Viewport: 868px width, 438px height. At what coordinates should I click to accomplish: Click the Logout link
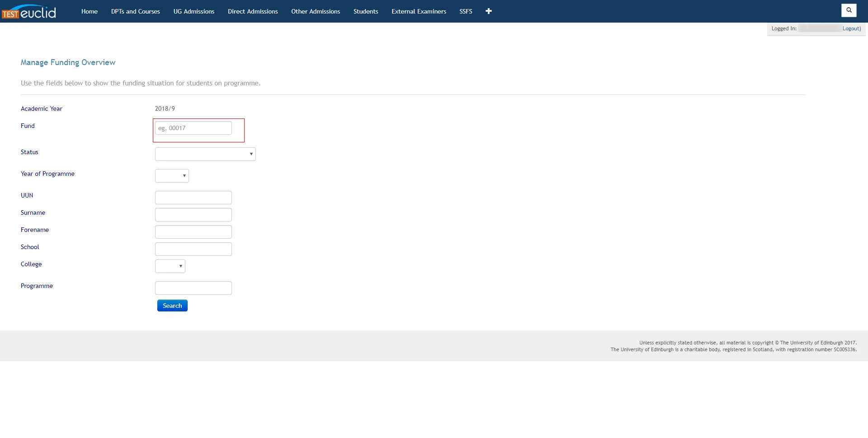(x=851, y=28)
